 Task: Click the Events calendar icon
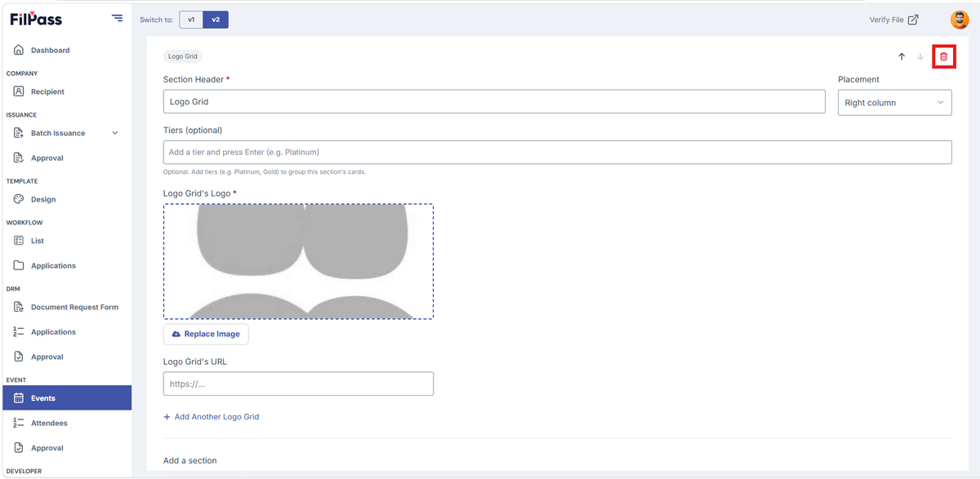coord(19,398)
